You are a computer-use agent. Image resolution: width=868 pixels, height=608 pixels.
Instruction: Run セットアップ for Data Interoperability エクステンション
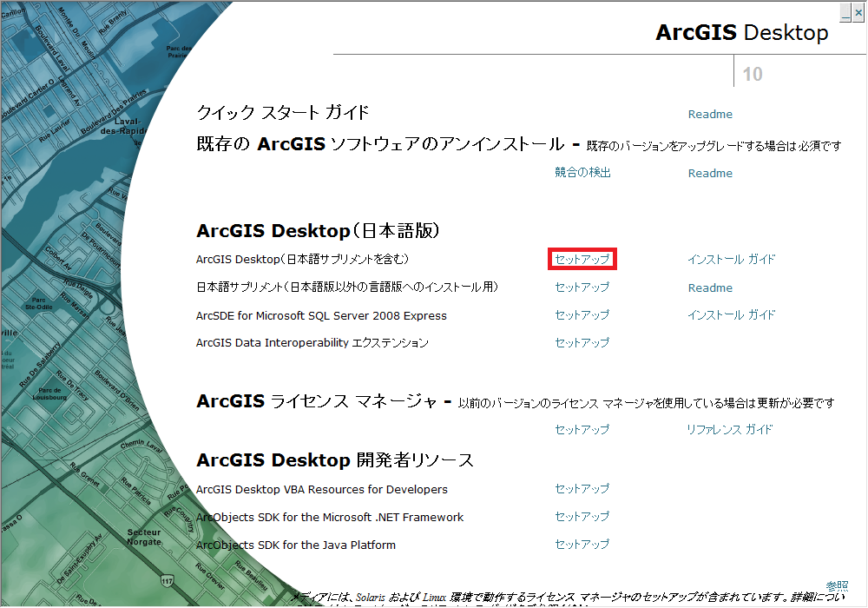click(582, 342)
